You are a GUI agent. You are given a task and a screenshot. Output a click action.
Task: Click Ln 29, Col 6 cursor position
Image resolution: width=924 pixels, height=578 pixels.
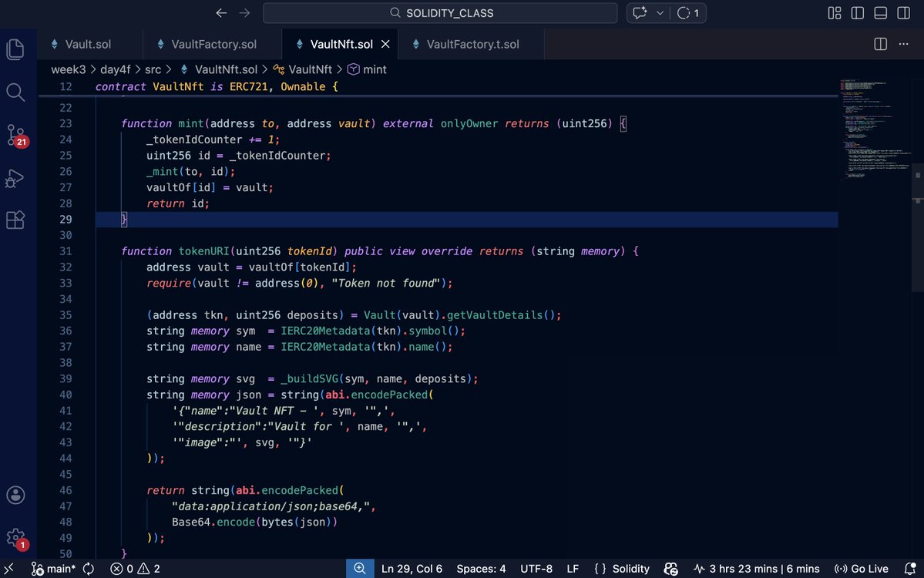(x=412, y=569)
